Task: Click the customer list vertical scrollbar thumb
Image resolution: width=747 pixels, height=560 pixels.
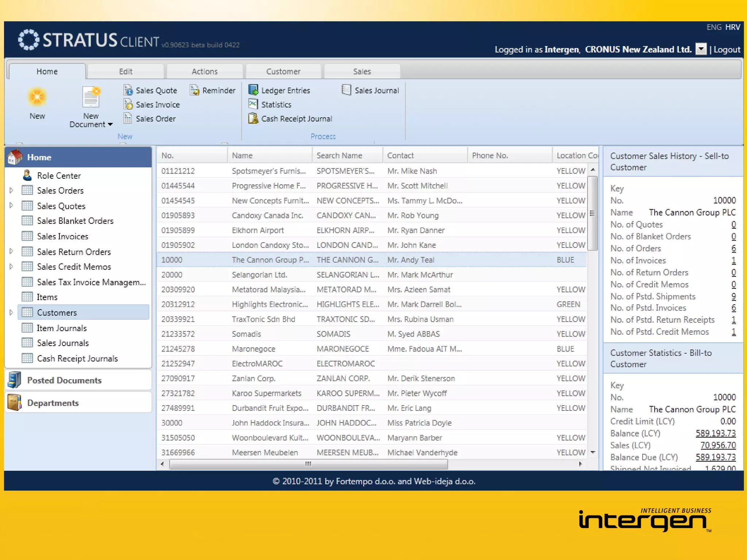Action: (593, 214)
